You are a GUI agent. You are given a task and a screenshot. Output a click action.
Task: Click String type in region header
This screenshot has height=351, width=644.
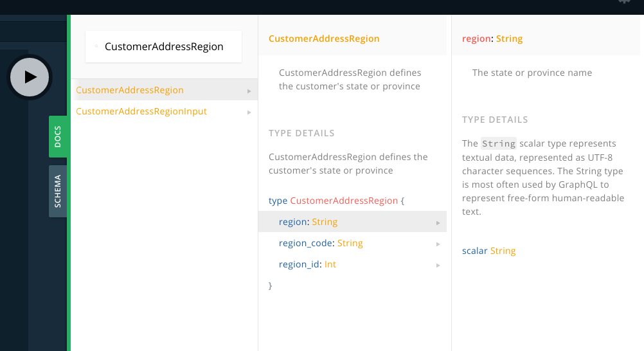tap(510, 39)
